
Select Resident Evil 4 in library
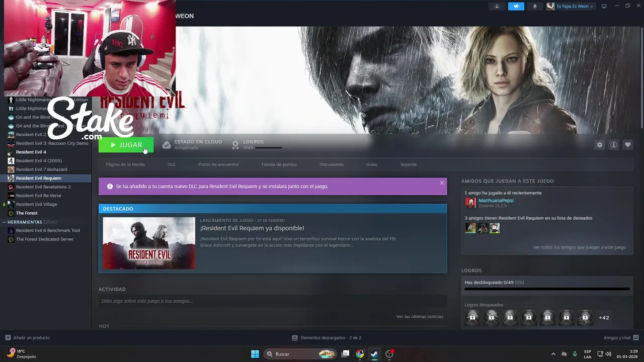pyautogui.click(x=31, y=152)
